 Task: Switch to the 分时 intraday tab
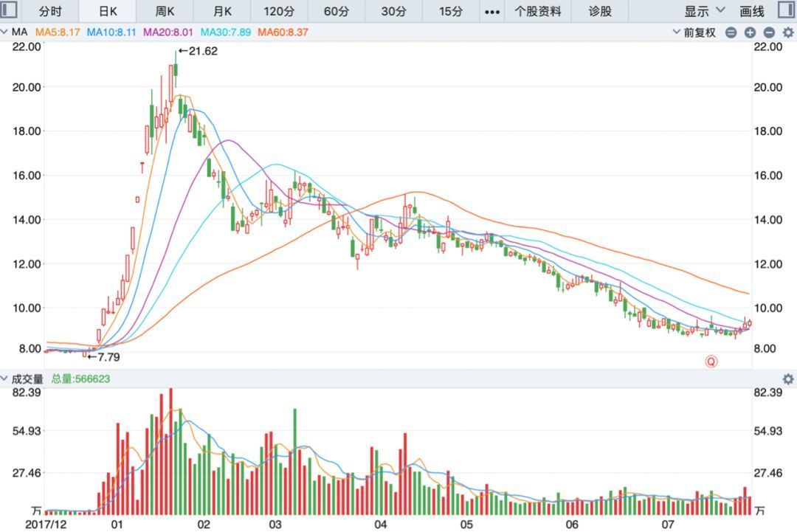tap(50, 11)
